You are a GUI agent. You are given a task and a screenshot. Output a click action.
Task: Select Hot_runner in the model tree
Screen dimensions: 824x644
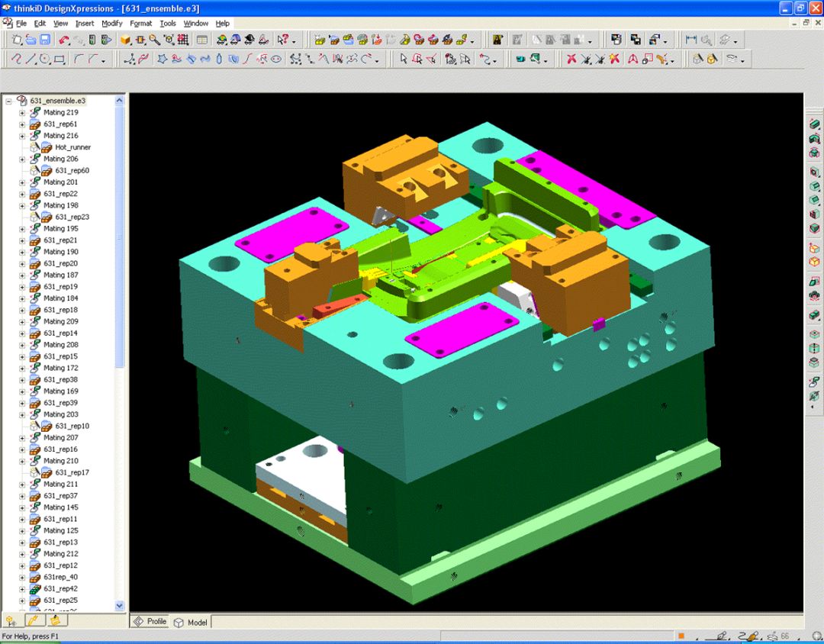[72, 147]
